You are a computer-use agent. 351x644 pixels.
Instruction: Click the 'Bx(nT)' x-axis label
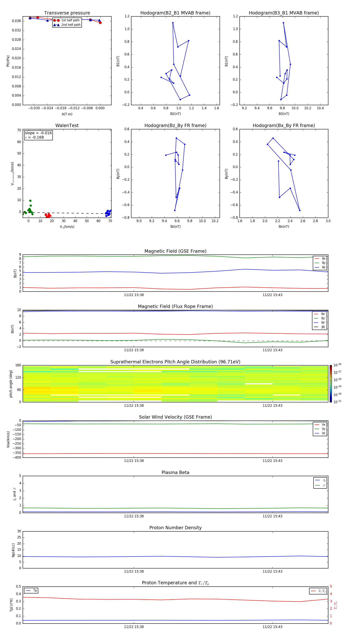tap(284, 227)
